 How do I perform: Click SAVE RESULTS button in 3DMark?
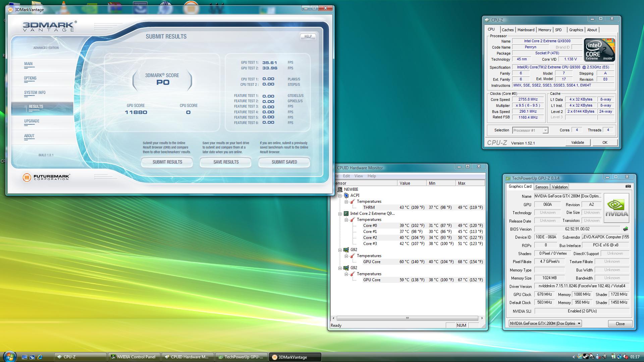[226, 162]
